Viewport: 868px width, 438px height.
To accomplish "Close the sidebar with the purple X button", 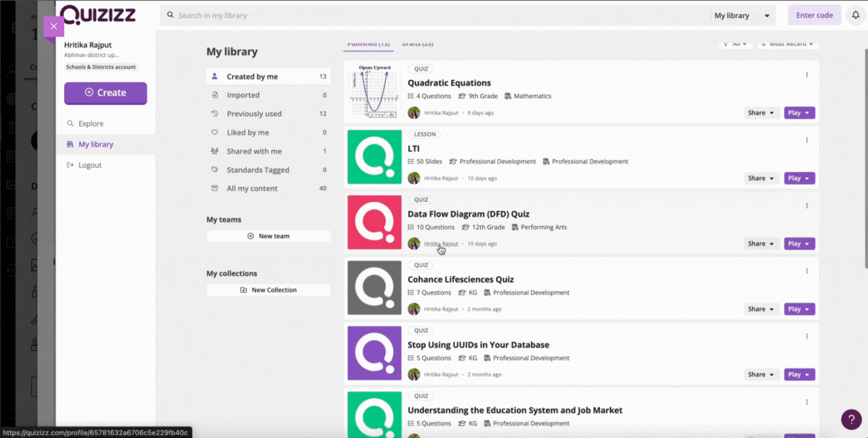I will (x=54, y=27).
